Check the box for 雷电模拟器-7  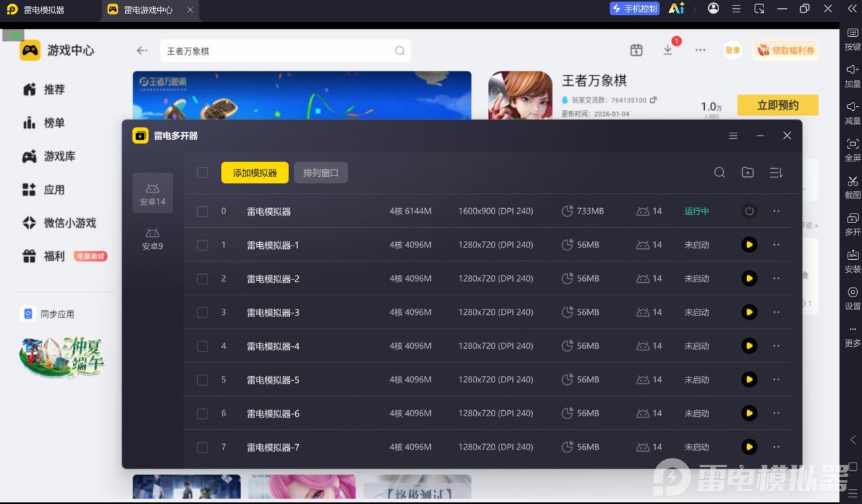coord(202,447)
